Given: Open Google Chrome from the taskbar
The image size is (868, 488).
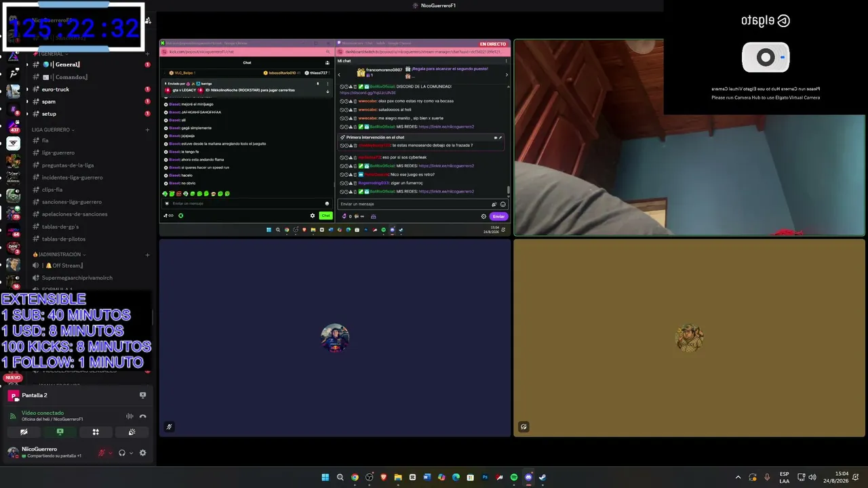Looking at the screenshot, I should 355,477.
